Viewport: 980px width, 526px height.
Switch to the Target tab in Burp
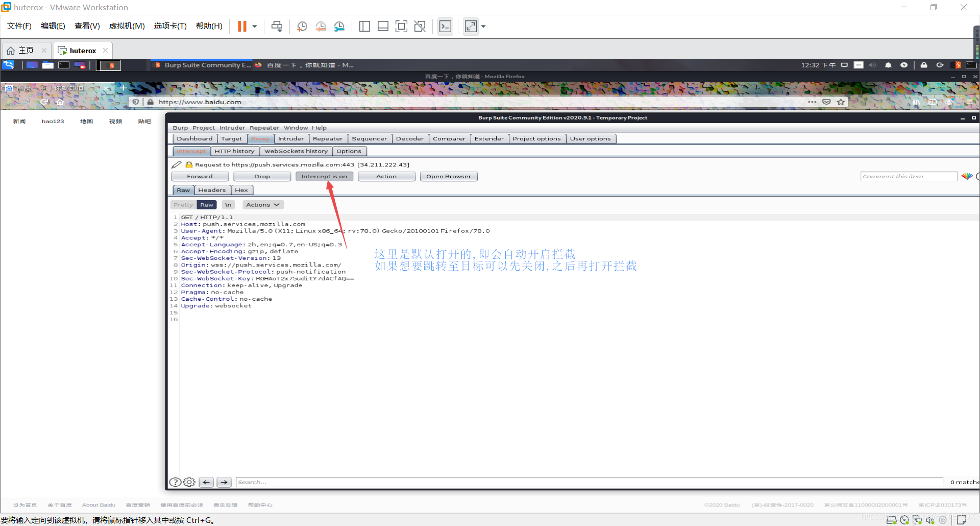click(232, 138)
